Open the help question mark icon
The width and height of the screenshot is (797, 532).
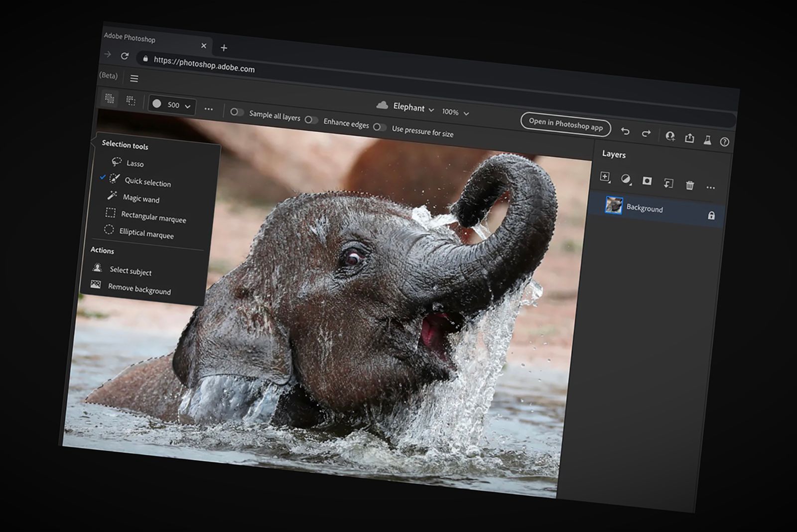click(x=725, y=142)
